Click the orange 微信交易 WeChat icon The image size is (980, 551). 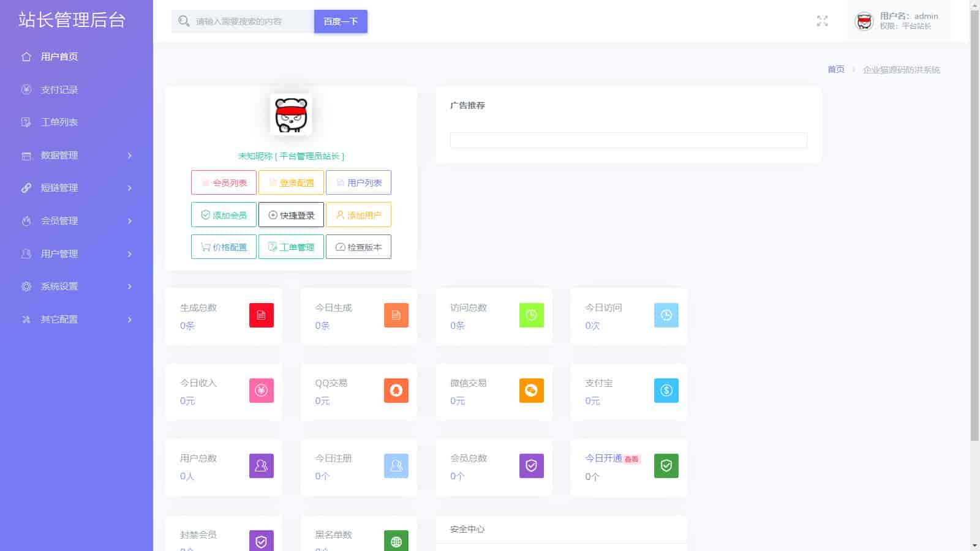point(531,391)
